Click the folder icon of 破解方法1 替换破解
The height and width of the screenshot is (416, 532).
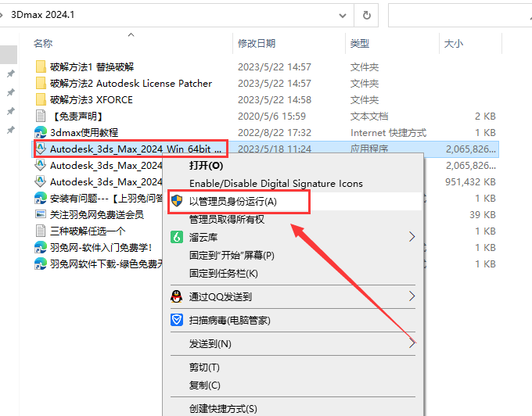41,66
